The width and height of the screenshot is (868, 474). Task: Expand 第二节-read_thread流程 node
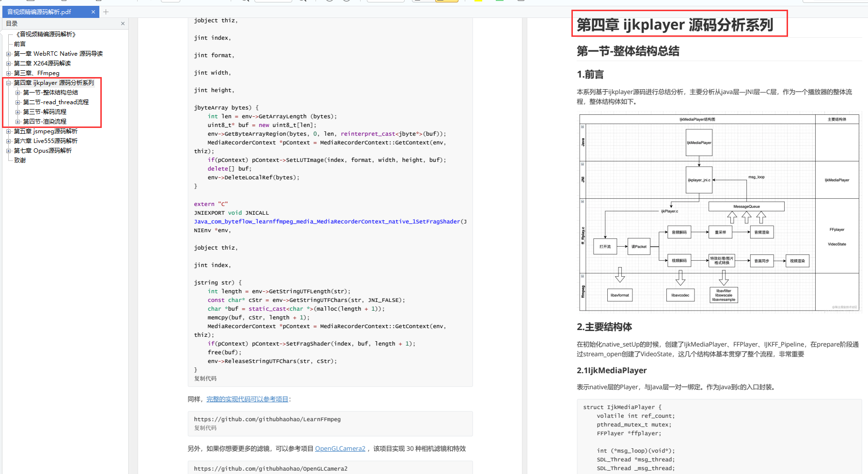[x=17, y=102]
